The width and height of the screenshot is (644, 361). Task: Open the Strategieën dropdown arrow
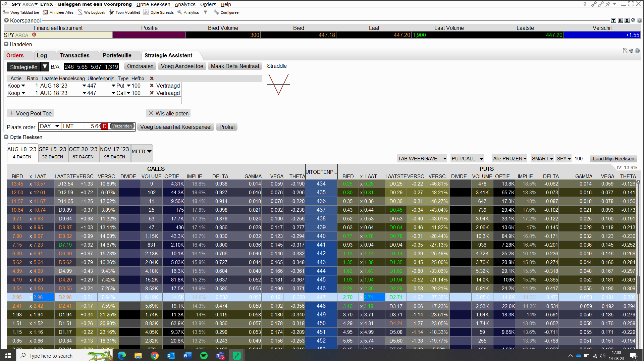45,67
